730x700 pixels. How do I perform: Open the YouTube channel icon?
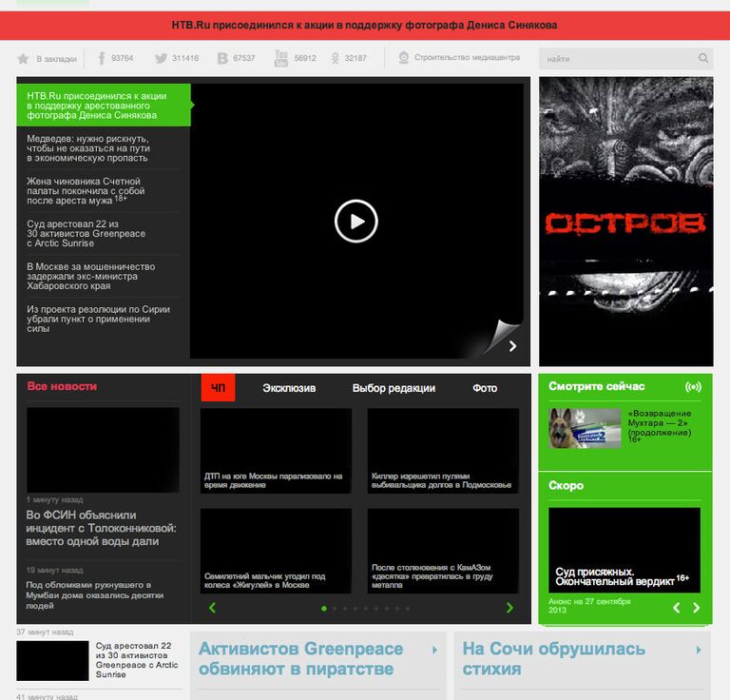281,59
